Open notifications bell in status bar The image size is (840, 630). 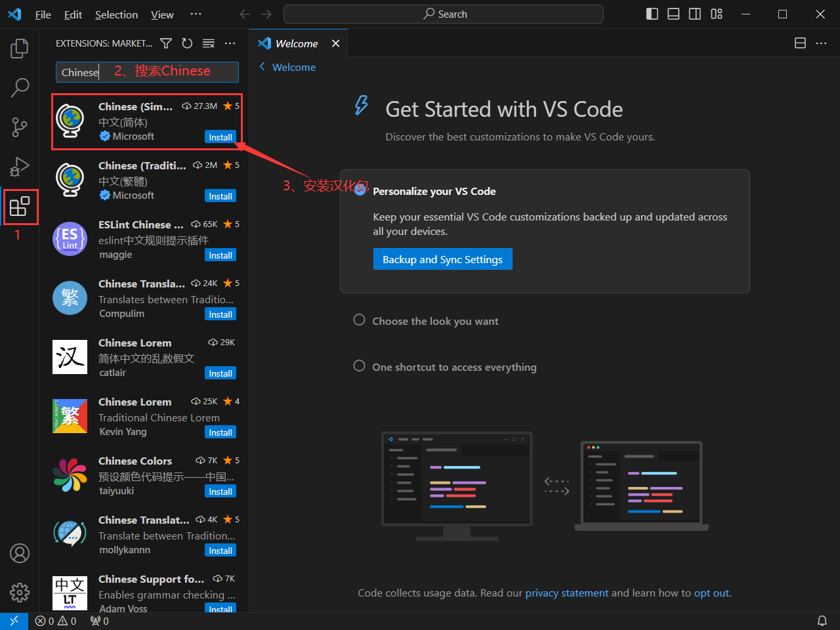pos(822,621)
